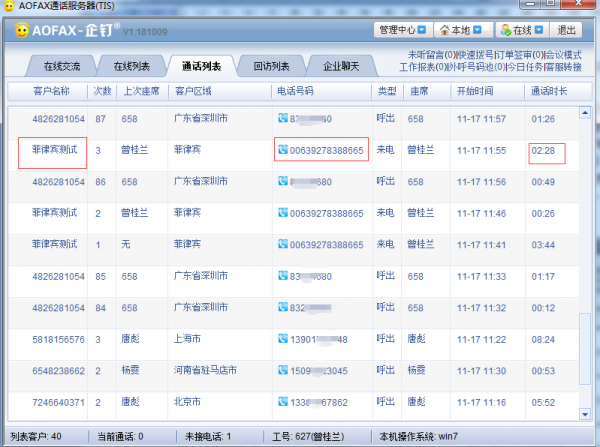The width and height of the screenshot is (600, 447).
Task: Select the 通话列表 tab
Action: (201, 66)
